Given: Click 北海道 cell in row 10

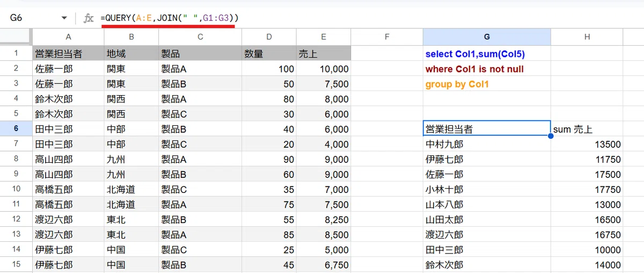Looking at the screenshot, I should (x=131, y=189).
